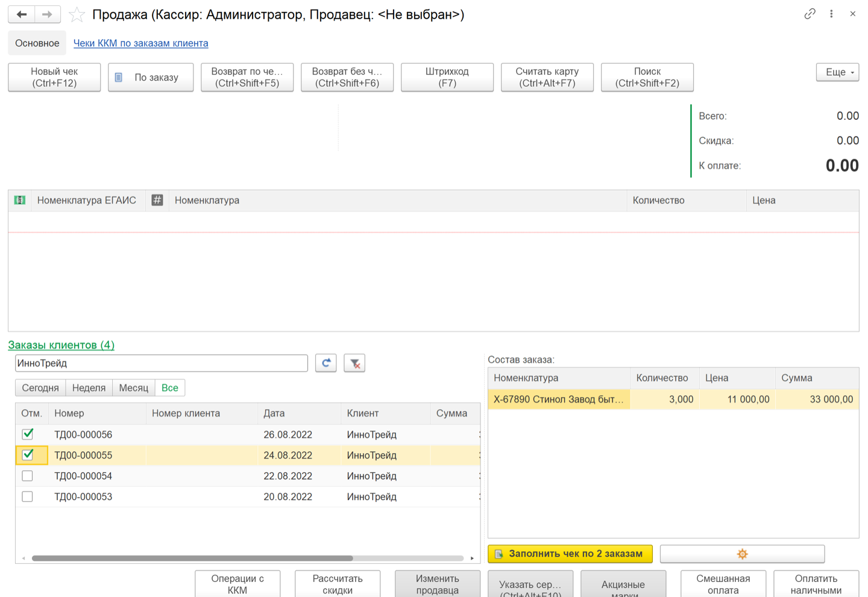Click the Считать карту button

[547, 77]
